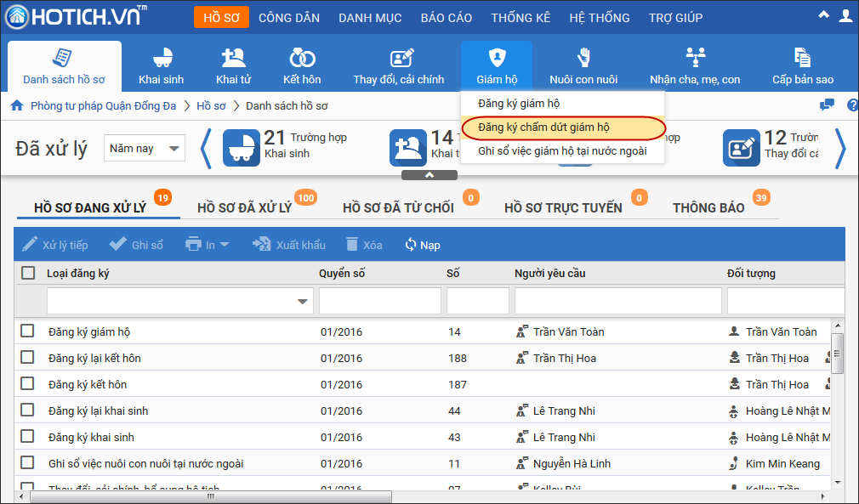Open the Năm nay time period dropdown

(144, 149)
